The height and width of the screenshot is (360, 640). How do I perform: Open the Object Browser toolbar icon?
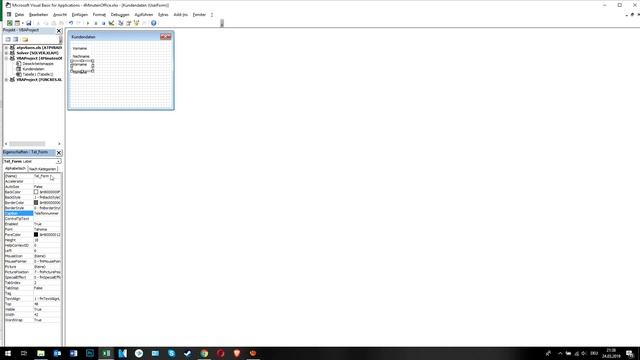point(136,23)
